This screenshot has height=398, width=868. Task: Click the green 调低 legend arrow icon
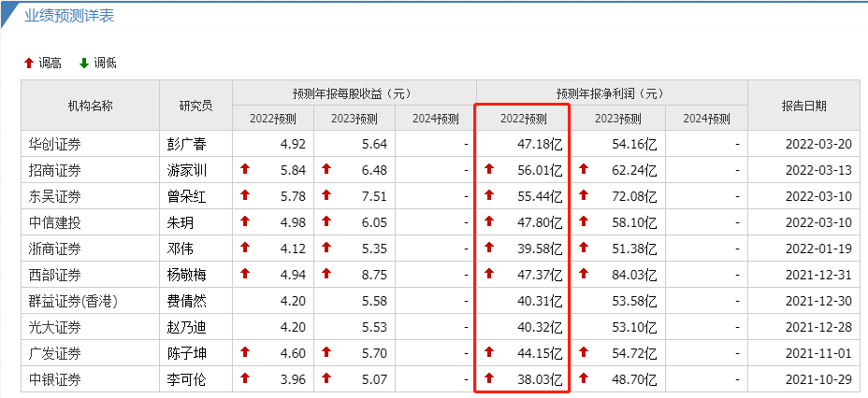[x=83, y=64]
